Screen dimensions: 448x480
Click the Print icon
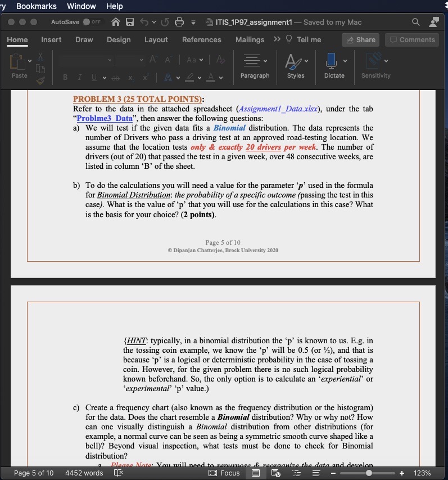(179, 22)
